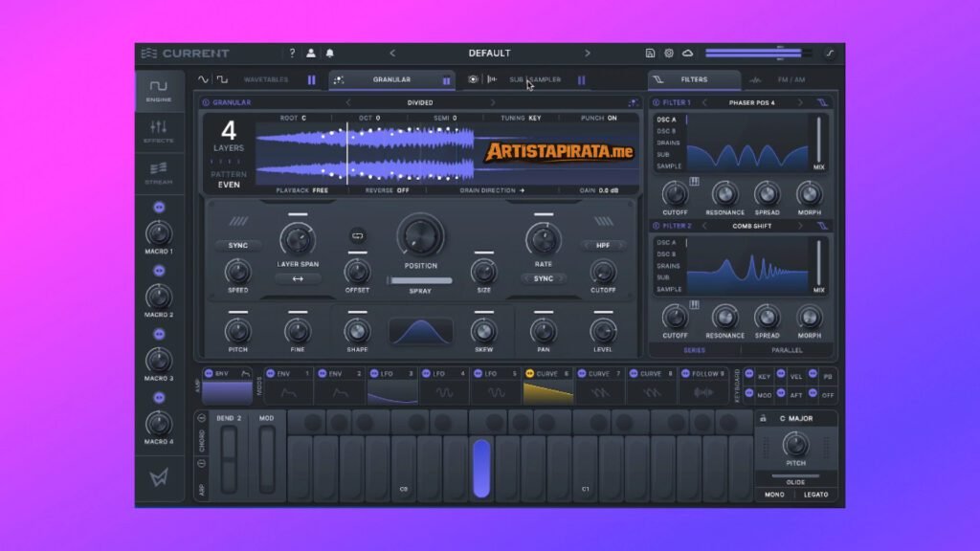Click the Spray slider under Position
Viewport: 980px width, 551px height.
(419, 281)
